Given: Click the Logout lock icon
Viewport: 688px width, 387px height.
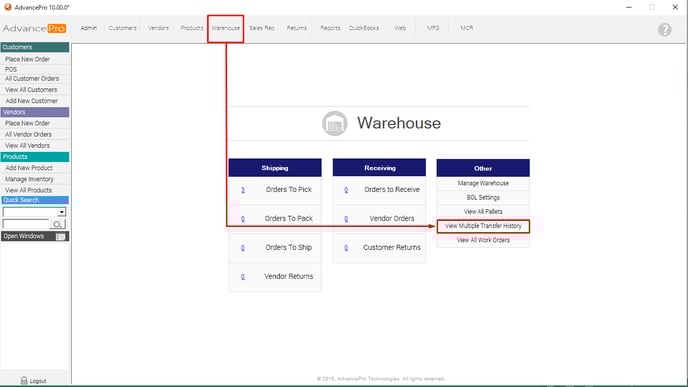Looking at the screenshot, I should pyautogui.click(x=24, y=380).
